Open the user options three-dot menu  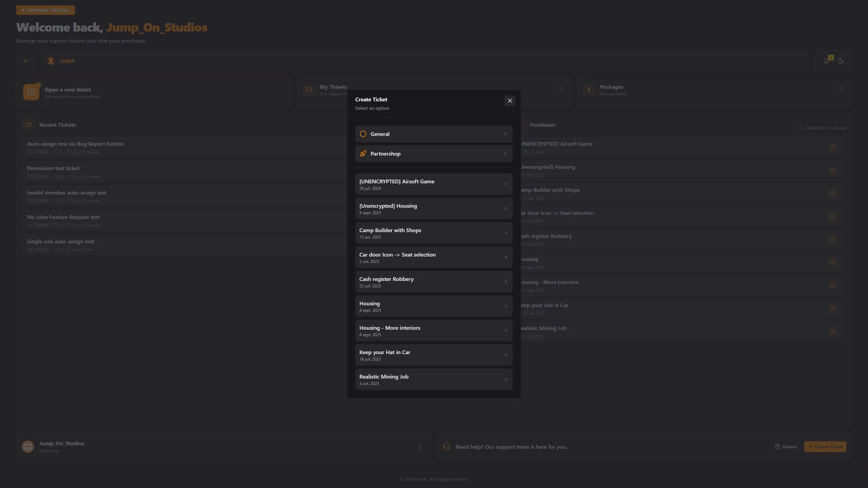[420, 447]
